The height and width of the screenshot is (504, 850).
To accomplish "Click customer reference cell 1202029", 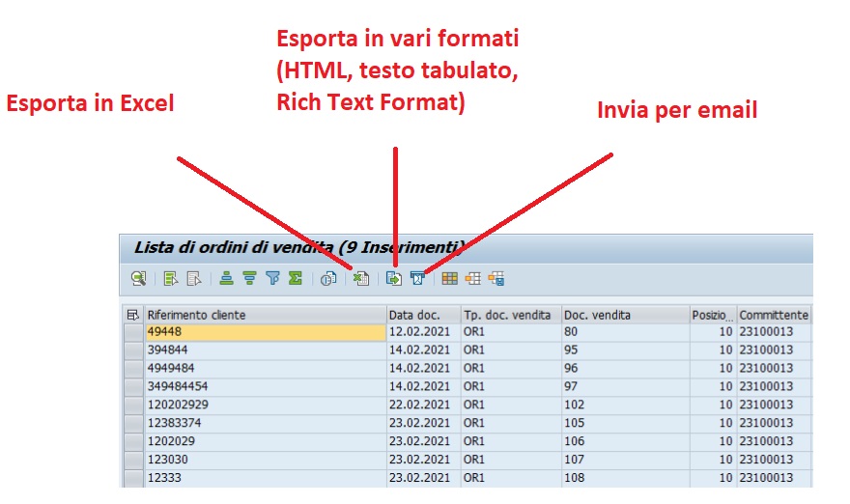I will point(265,441).
